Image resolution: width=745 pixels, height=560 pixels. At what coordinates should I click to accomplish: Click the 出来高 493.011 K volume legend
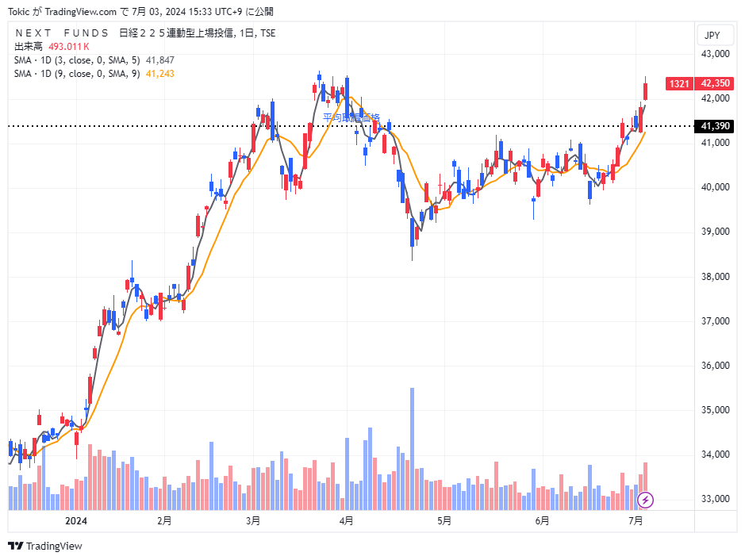pyautogui.click(x=52, y=47)
